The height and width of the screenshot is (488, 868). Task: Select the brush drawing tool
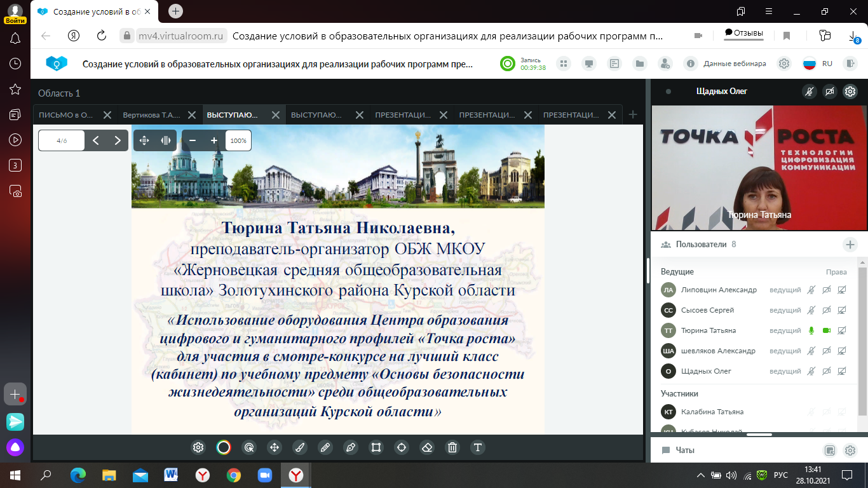pyautogui.click(x=300, y=447)
